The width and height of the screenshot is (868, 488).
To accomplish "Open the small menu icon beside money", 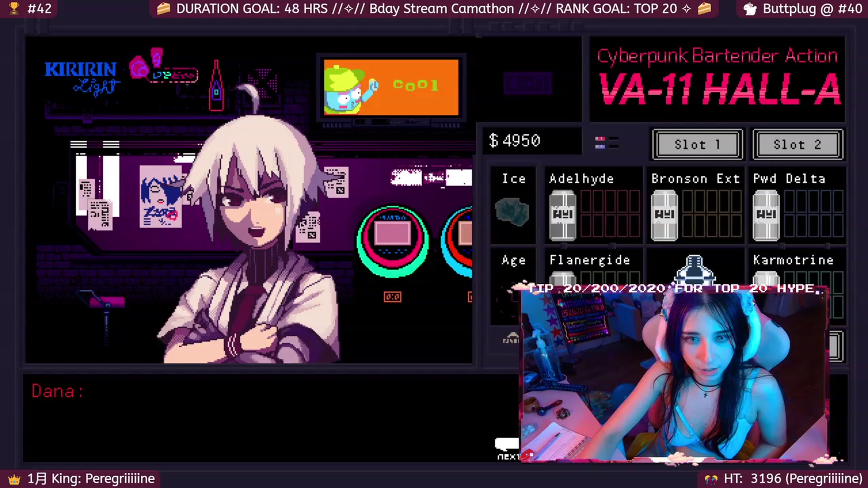I will pos(607,142).
